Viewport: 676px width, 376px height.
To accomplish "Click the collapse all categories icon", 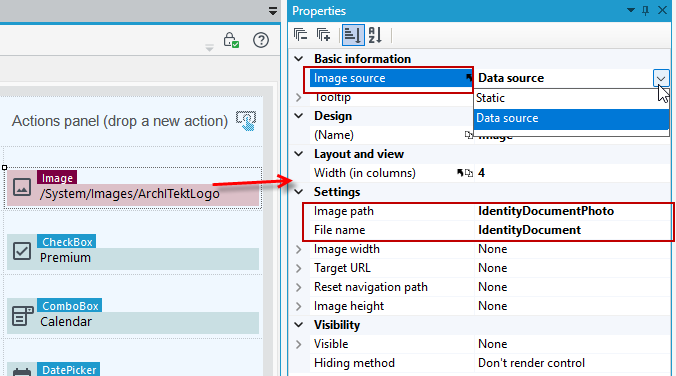I will click(300, 35).
